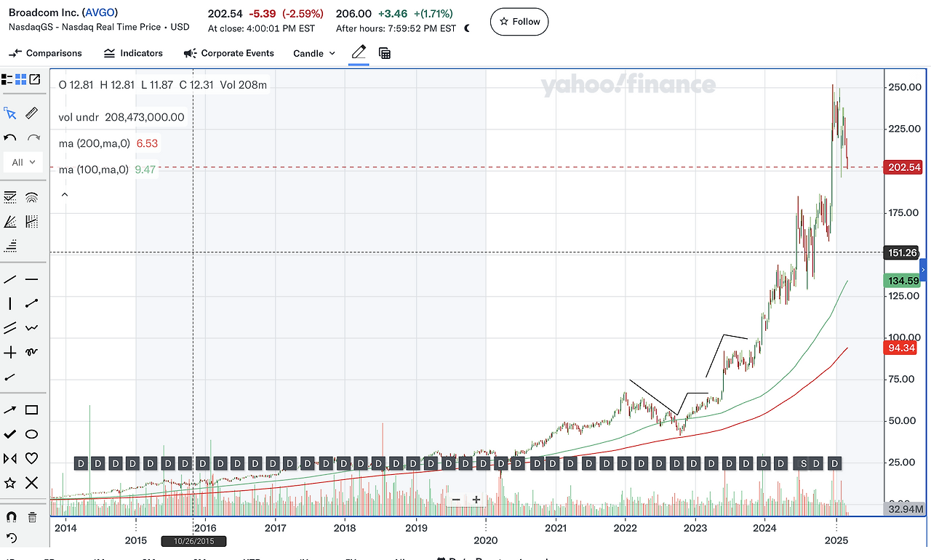Switch drawing toolbar to list view
The image size is (931, 560).
tap(7, 79)
